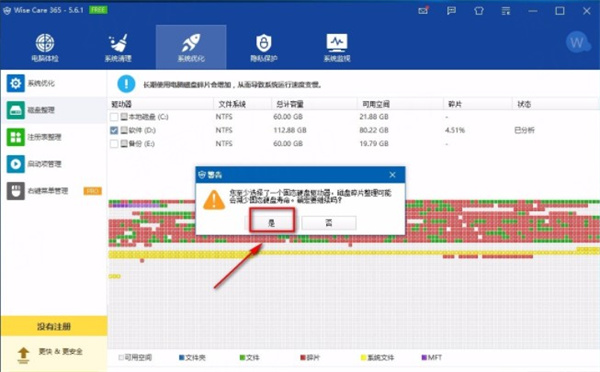This screenshot has height=372, width=600.
Task: Click the upgrade arrow icon at bottom left
Action: (x=23, y=355)
